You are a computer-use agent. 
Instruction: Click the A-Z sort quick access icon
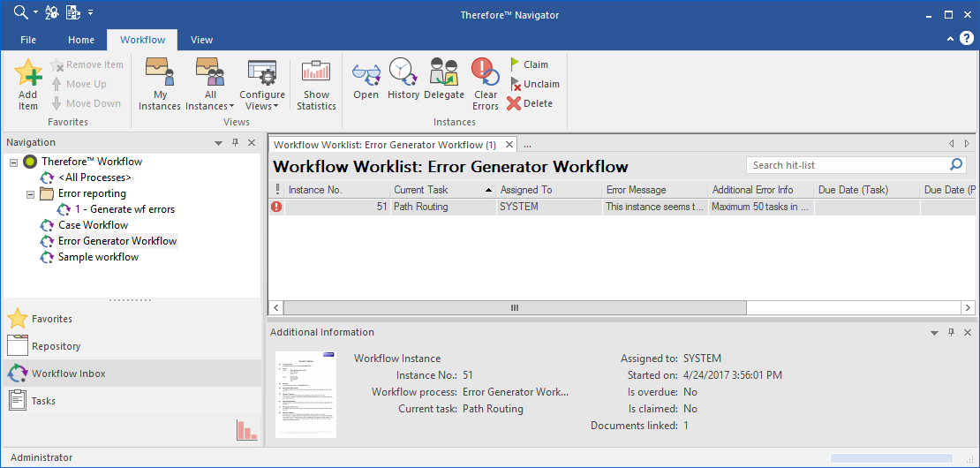(52, 11)
